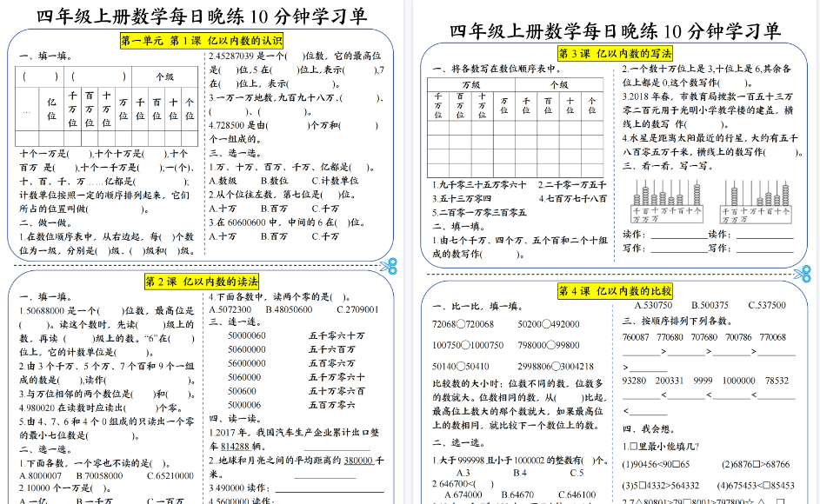This screenshot has width=820, height=504.
Task: Click the scissors cut icon on the left page
Action: 389,265
